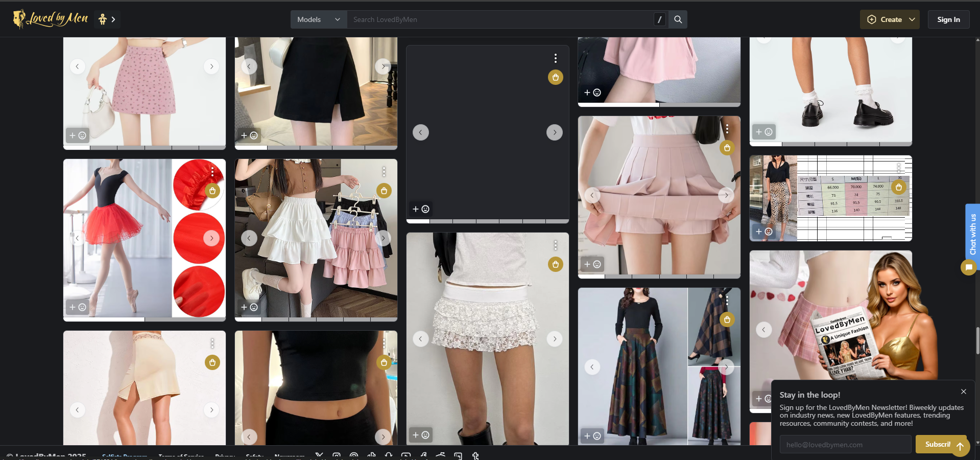Click shopping bag on white lace skirt card

click(556, 264)
